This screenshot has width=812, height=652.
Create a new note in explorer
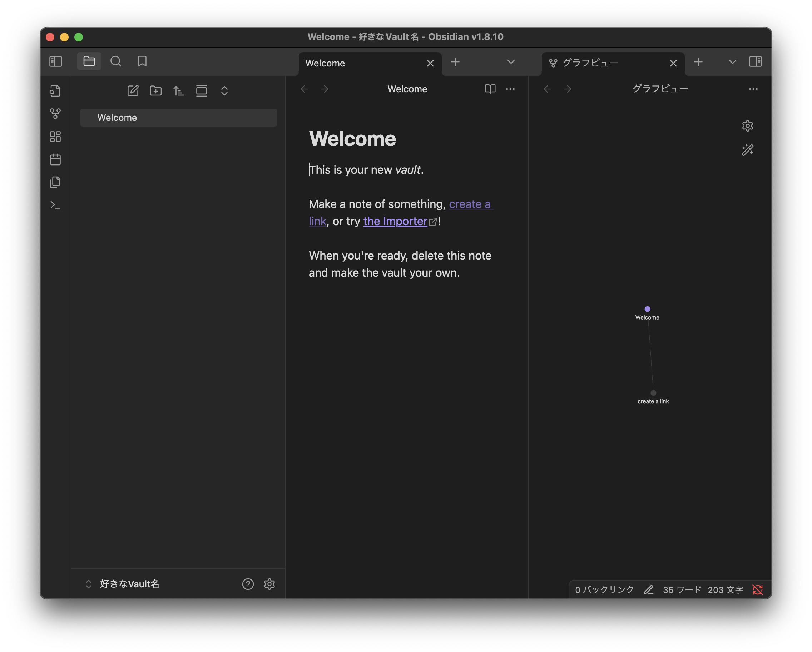pos(133,91)
